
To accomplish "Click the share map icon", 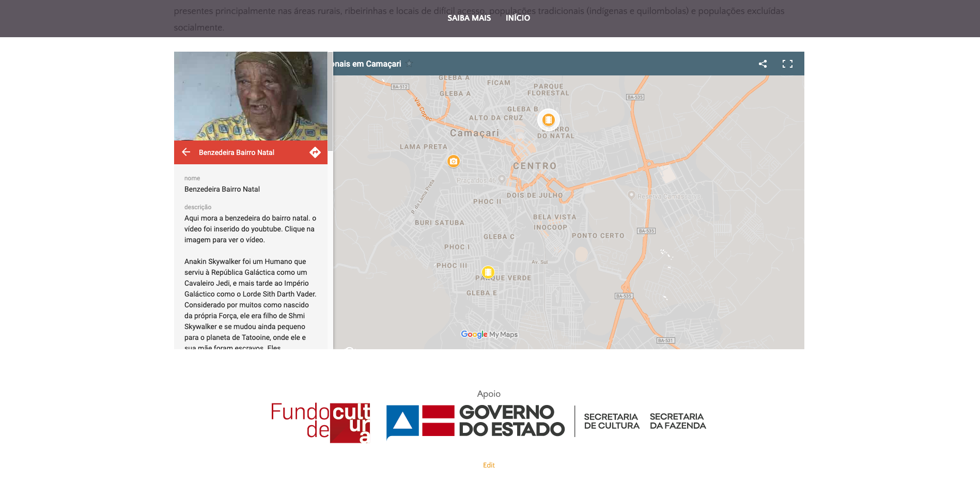I will (763, 64).
